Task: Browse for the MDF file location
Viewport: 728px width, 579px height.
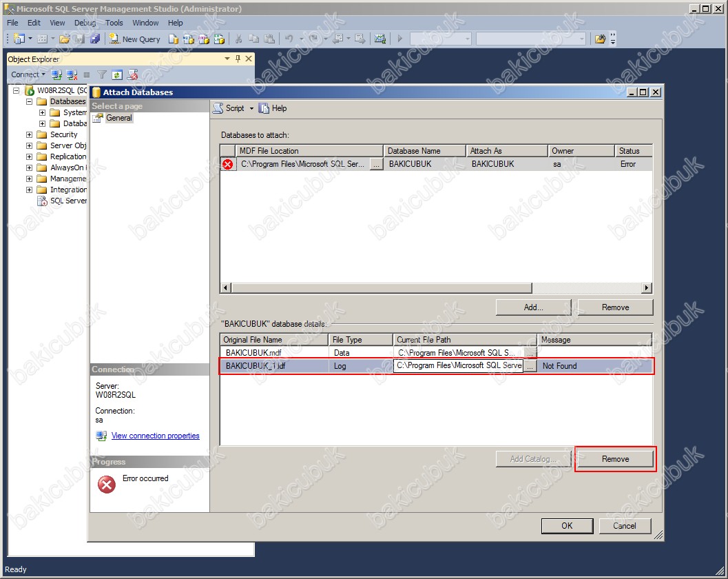Action: [x=377, y=165]
